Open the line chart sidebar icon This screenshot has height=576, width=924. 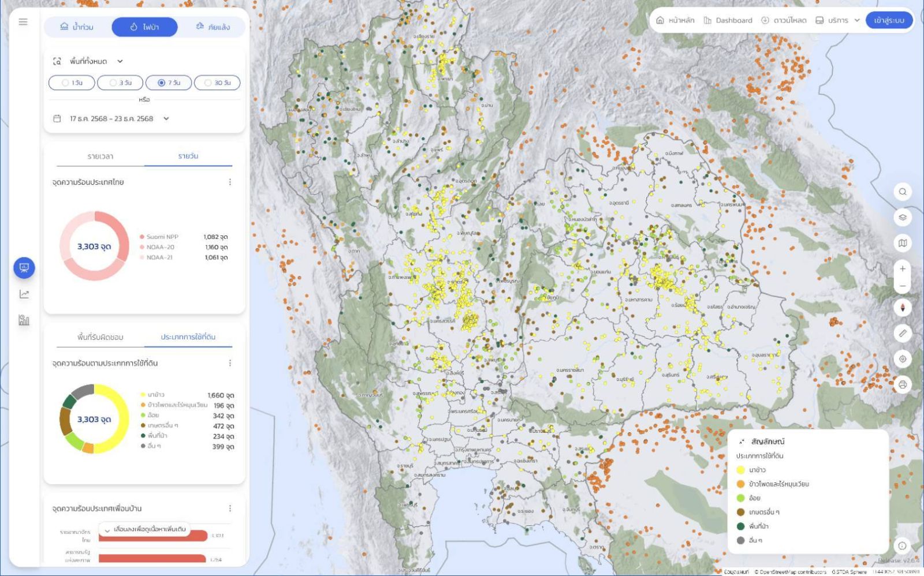tap(24, 294)
